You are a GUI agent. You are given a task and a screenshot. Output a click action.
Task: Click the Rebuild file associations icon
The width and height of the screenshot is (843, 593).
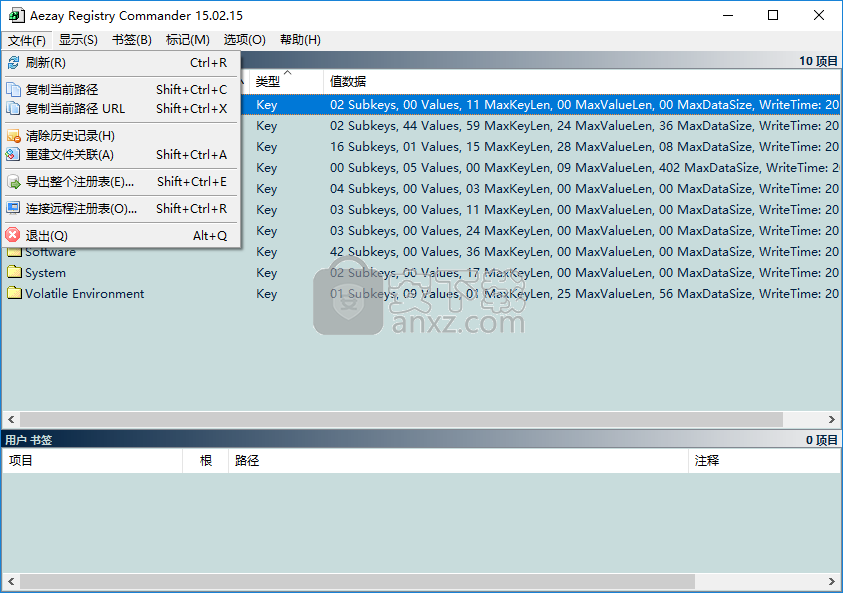[13, 155]
